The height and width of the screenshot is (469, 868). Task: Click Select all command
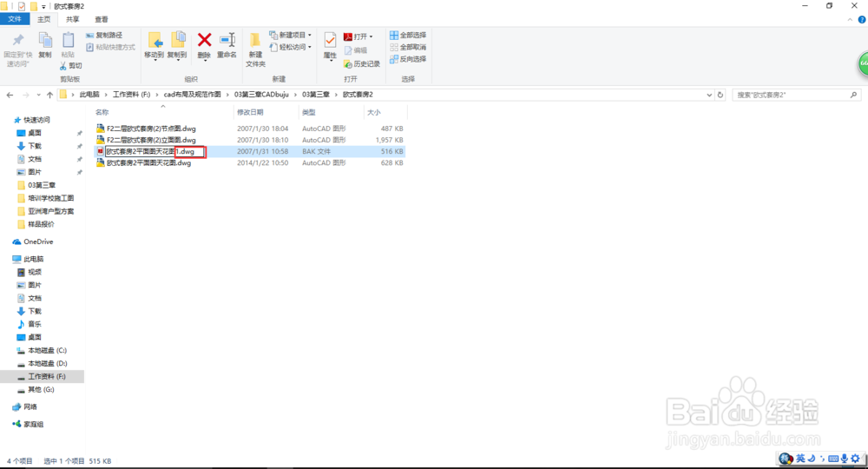(x=408, y=35)
